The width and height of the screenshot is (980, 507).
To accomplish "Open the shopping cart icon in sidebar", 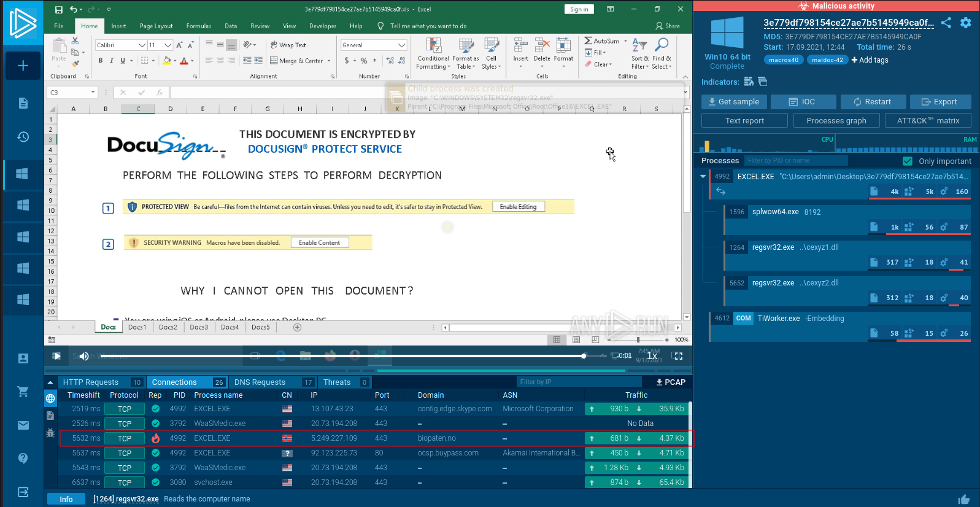I will 23,392.
